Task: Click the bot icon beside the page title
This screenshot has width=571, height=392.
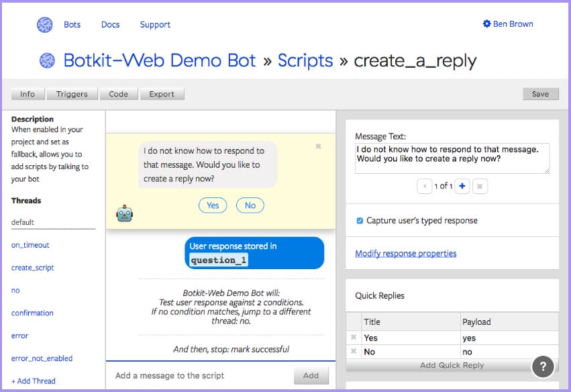Action: (x=47, y=60)
